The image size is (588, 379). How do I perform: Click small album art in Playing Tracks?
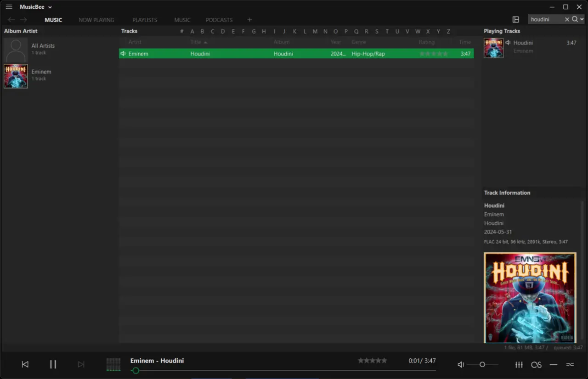click(x=493, y=48)
